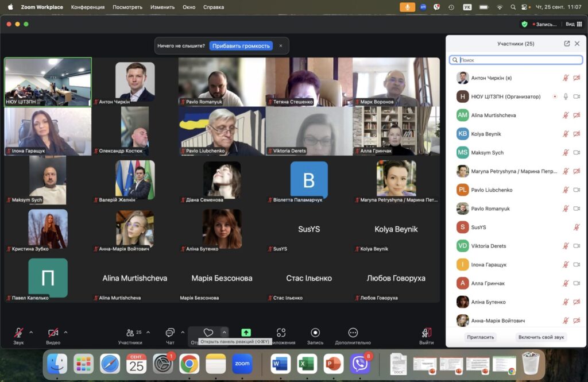Toggle microphone icon for НЮУ ЦІТЗПН organizer

point(566,97)
